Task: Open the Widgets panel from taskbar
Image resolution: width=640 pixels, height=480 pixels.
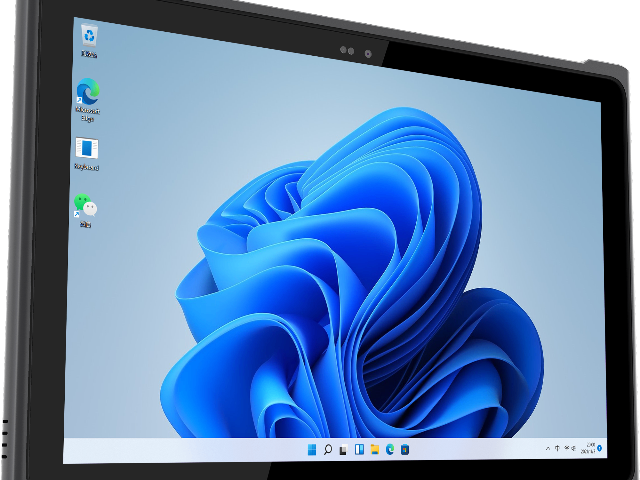Action: click(x=358, y=449)
